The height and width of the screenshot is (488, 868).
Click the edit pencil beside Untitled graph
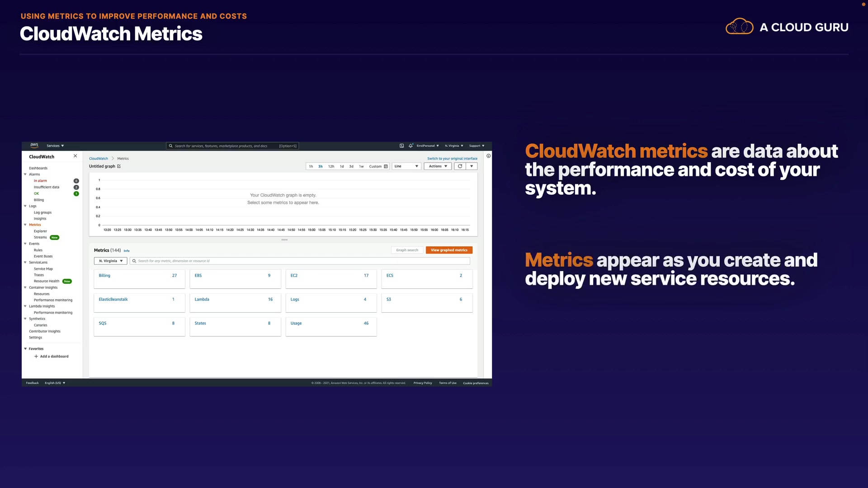click(x=119, y=166)
